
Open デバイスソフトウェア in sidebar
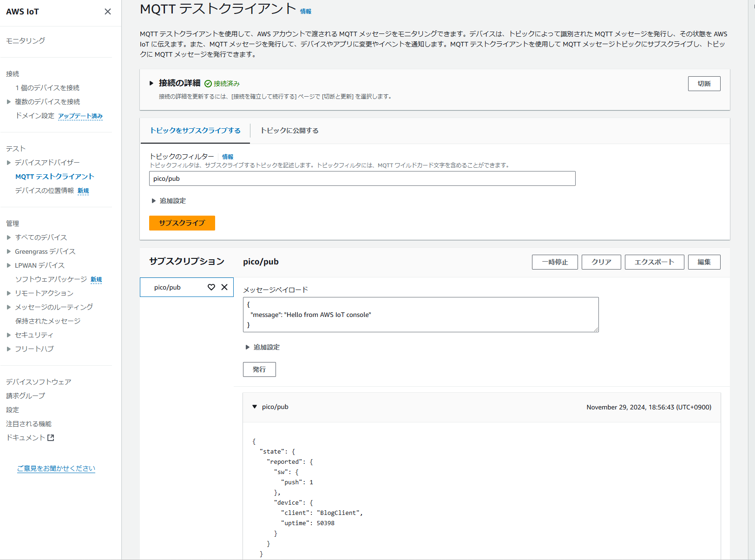coord(39,382)
